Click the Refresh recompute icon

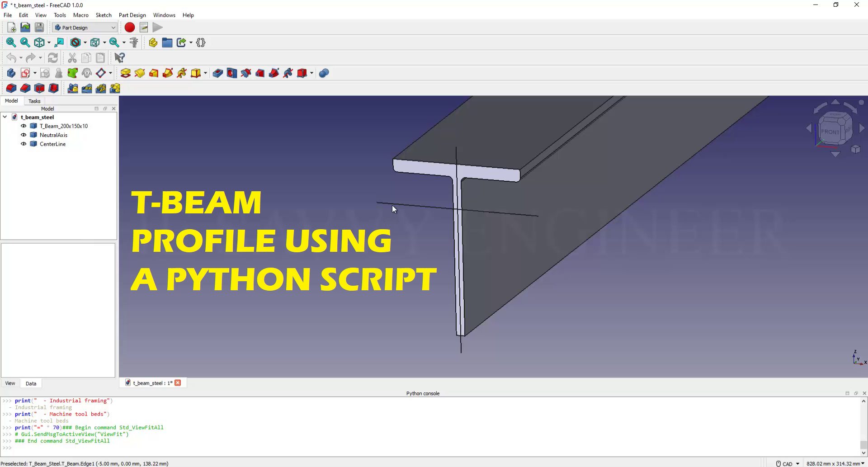[53, 58]
